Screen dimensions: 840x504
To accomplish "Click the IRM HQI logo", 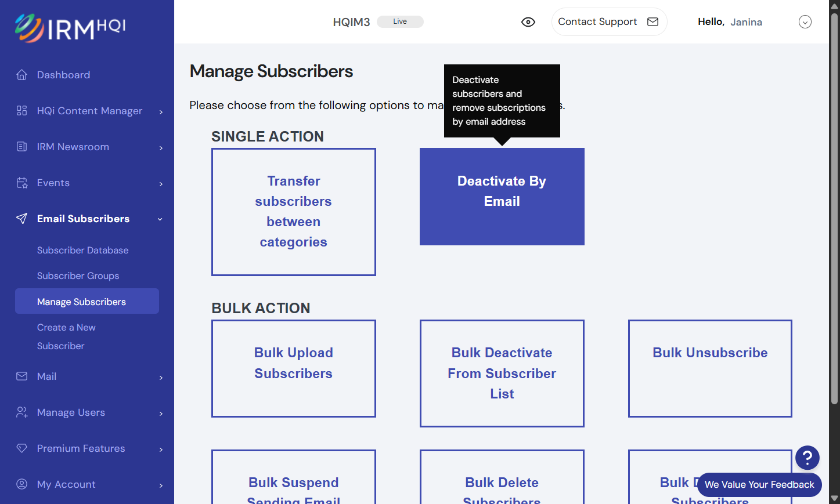I will coord(70,28).
